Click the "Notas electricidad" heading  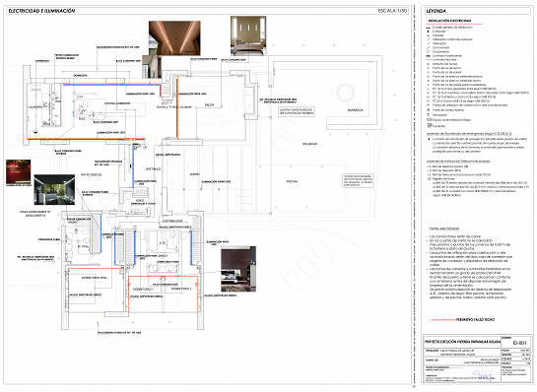click(444, 229)
